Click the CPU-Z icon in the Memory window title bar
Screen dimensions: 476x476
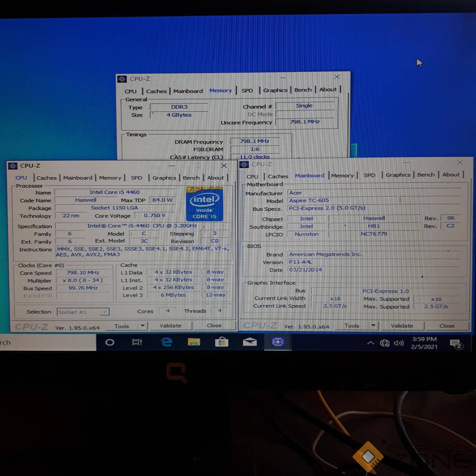coord(122,79)
